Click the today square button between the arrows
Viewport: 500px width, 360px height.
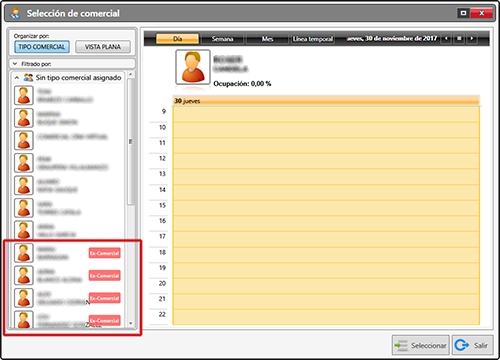[459, 39]
